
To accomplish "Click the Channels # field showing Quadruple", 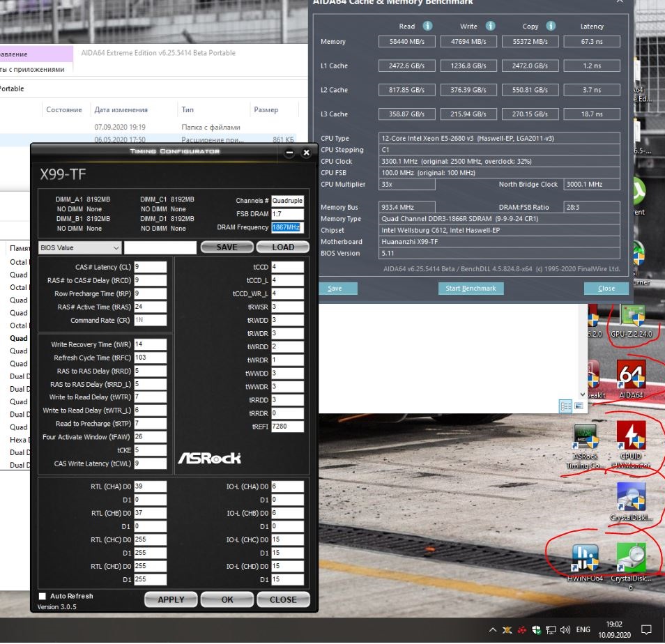I will click(x=288, y=201).
